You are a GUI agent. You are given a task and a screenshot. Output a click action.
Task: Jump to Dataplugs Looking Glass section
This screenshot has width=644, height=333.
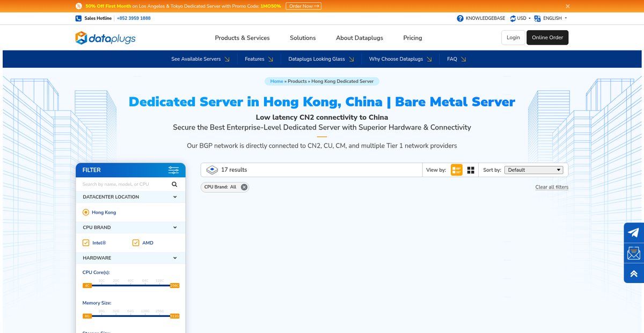[x=317, y=59]
